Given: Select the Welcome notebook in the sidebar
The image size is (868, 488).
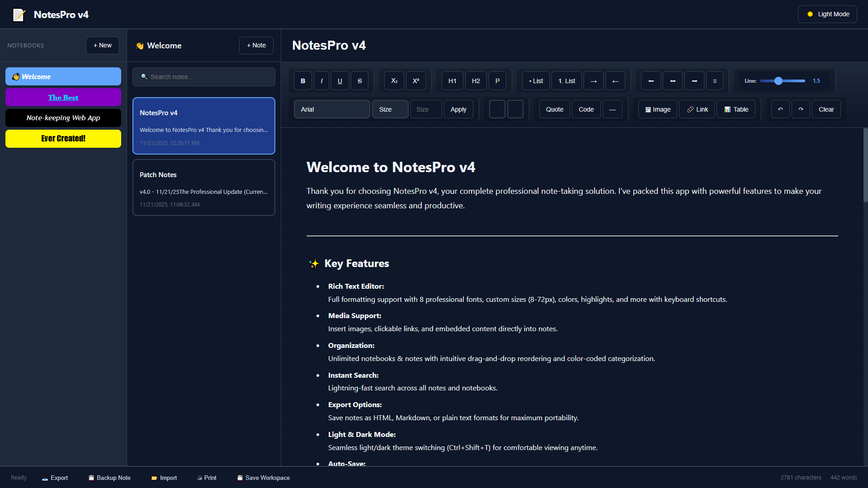Looking at the screenshot, I should [63, 76].
